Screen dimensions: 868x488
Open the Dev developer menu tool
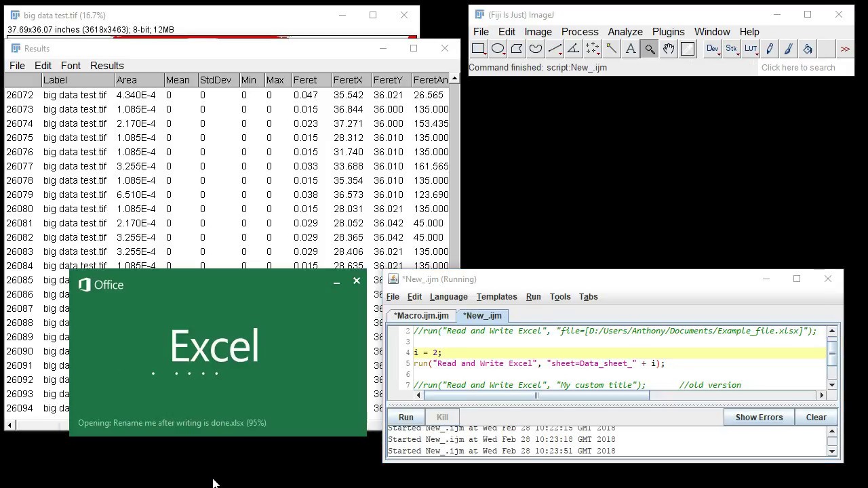click(713, 49)
